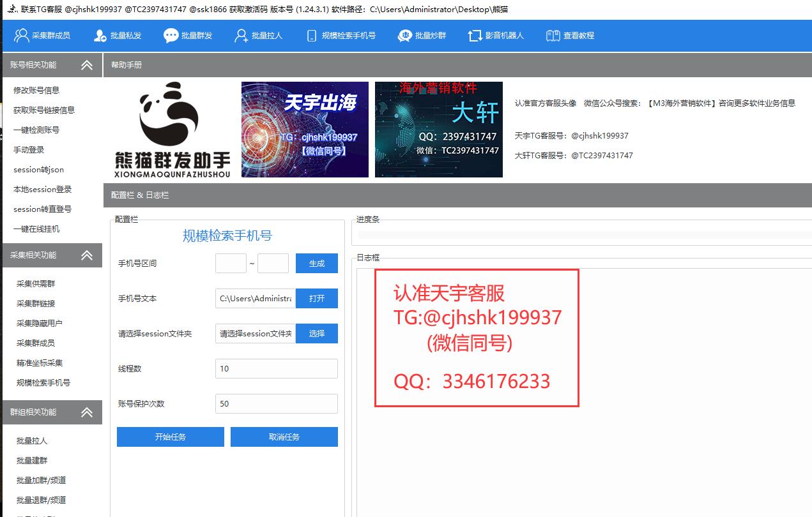The width and height of the screenshot is (812, 517).
Task: Open the 影音机器人 toolbar icon
Action: pyautogui.click(x=475, y=36)
